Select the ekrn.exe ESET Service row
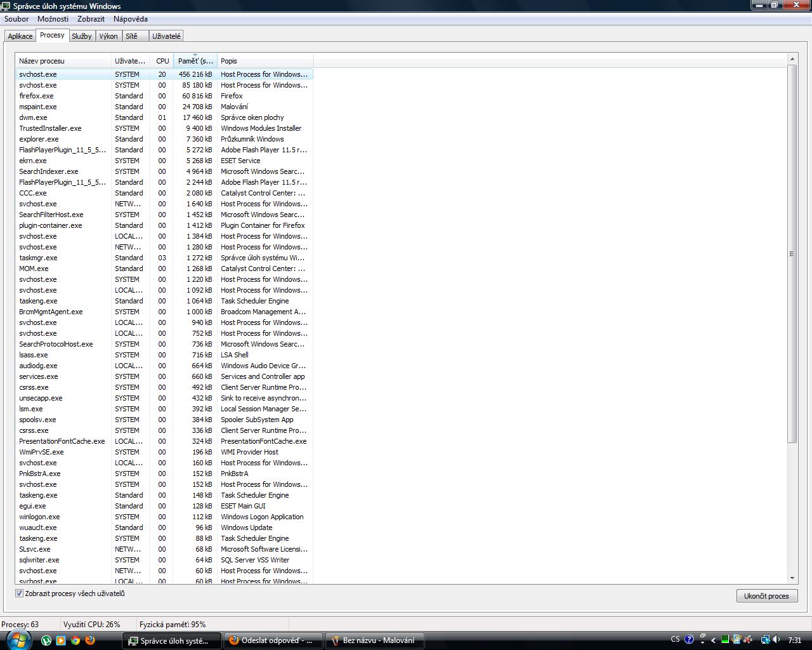Screen dimensions: 812x650 tap(164, 161)
